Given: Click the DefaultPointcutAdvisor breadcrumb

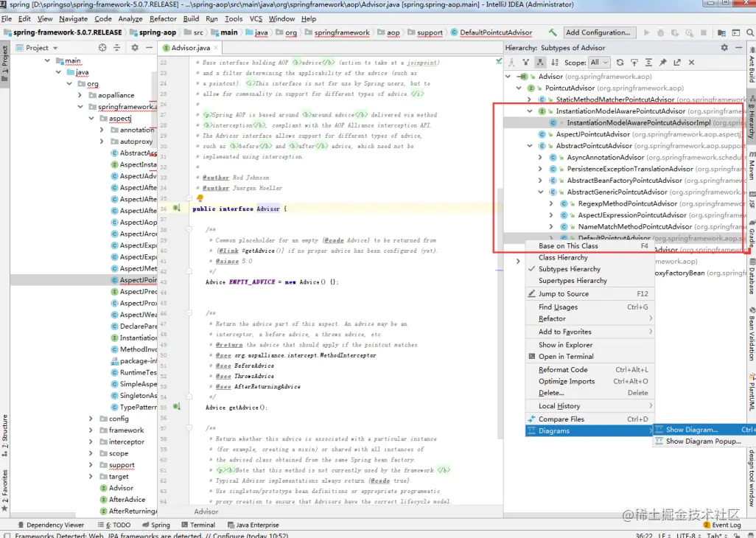Looking at the screenshot, I should (x=491, y=32).
